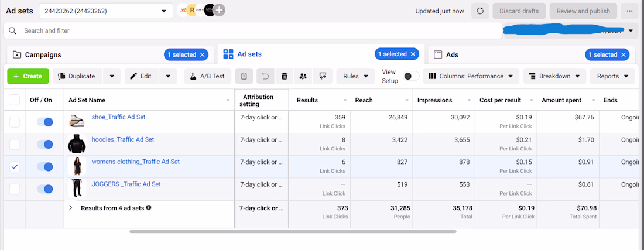
Task: Toggle the View Setup switch
Action: [x=412, y=76]
